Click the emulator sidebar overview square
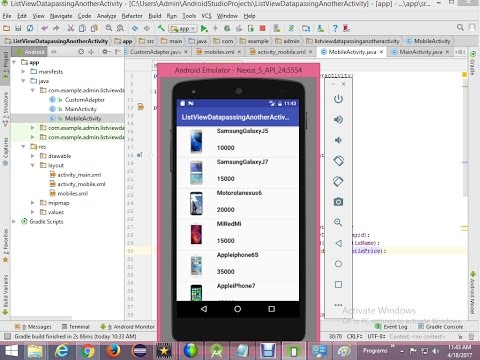This screenshot has height=360, width=480. click(338, 284)
